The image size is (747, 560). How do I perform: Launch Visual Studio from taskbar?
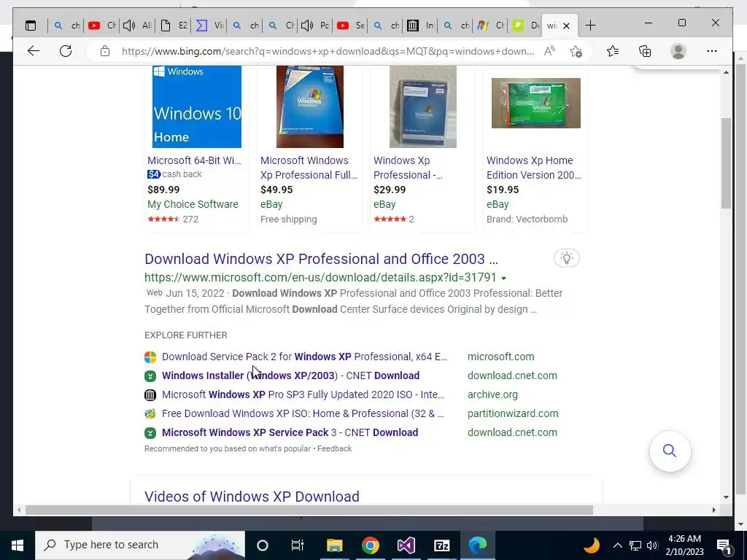[x=406, y=545]
